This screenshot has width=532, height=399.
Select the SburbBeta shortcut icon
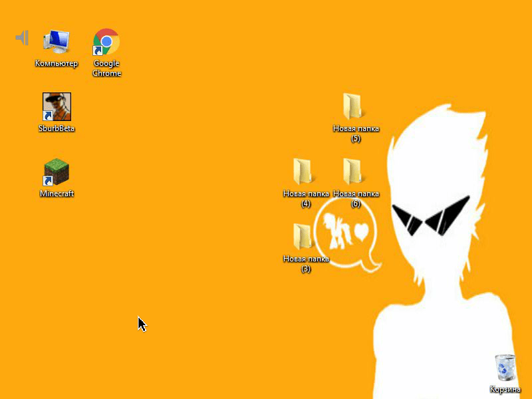pyautogui.click(x=57, y=106)
